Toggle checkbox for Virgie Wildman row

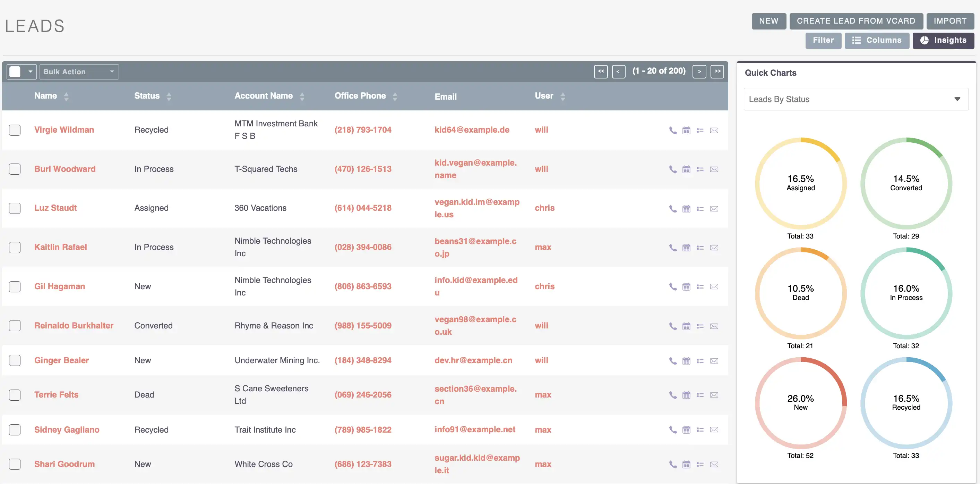point(15,129)
